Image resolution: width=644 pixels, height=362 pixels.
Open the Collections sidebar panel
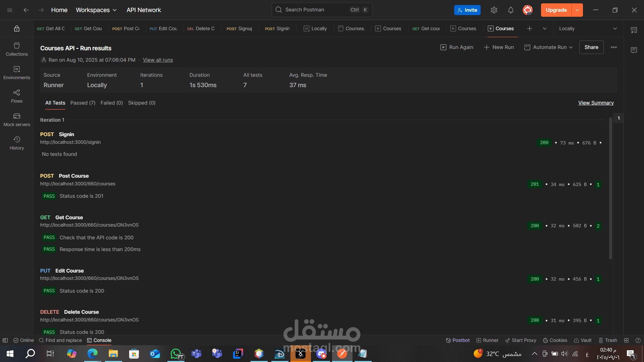pyautogui.click(x=17, y=49)
